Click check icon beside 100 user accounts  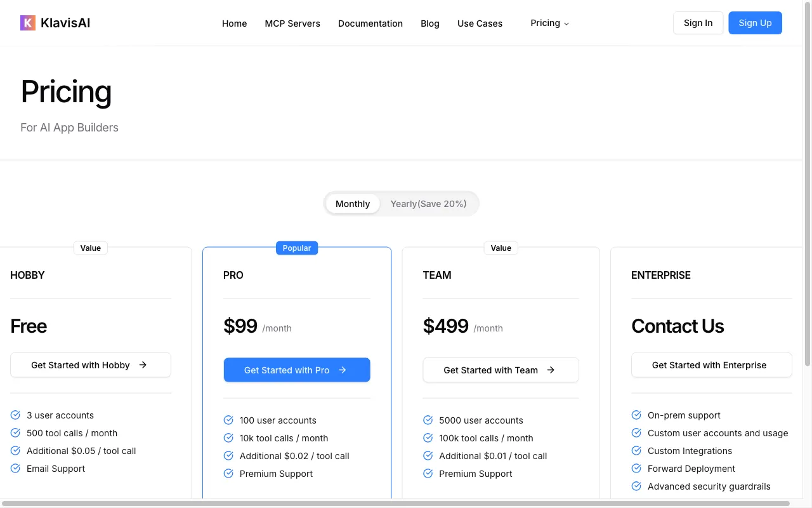228,420
